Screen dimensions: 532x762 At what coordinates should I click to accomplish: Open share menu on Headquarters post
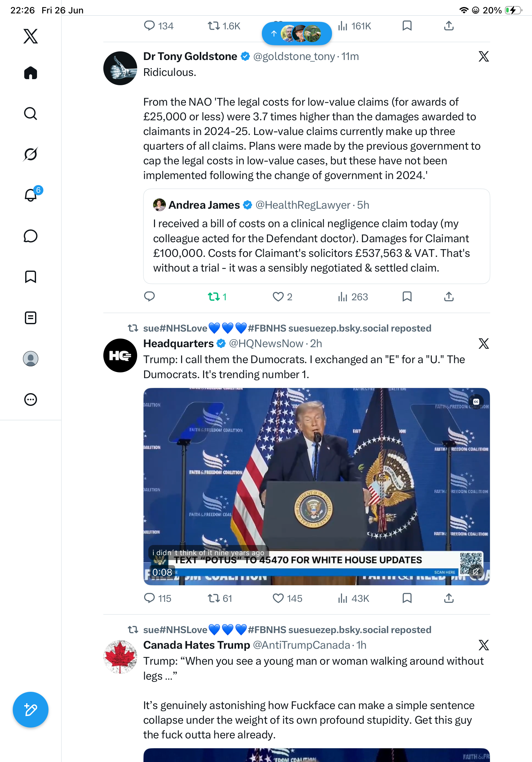[449, 598]
